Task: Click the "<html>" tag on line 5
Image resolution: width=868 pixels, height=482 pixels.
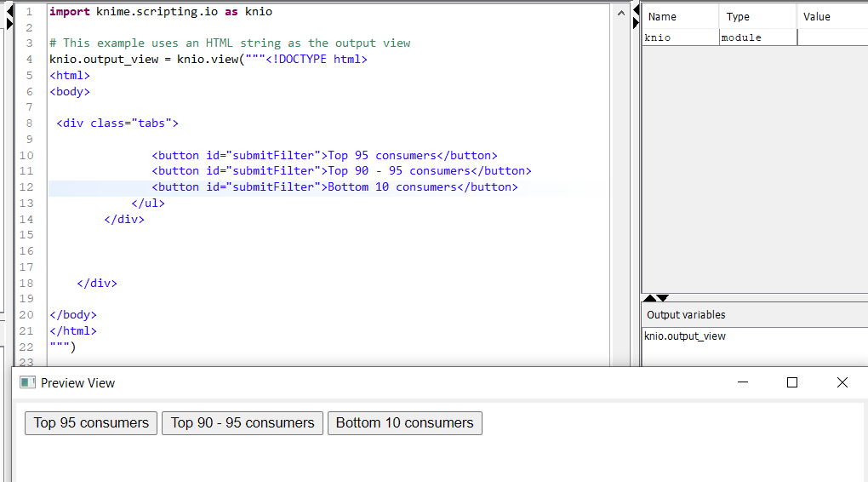Action: coord(69,75)
